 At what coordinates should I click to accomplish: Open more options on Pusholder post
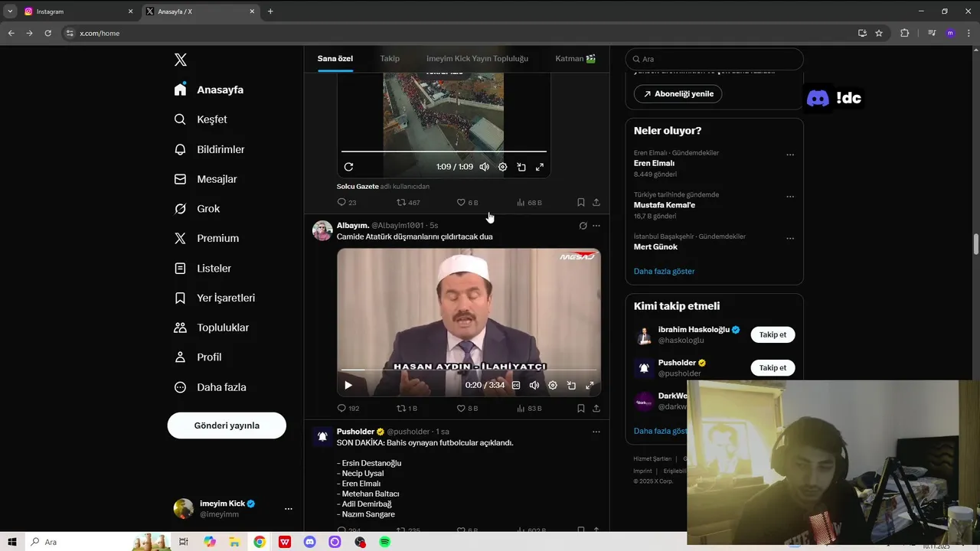[596, 432]
